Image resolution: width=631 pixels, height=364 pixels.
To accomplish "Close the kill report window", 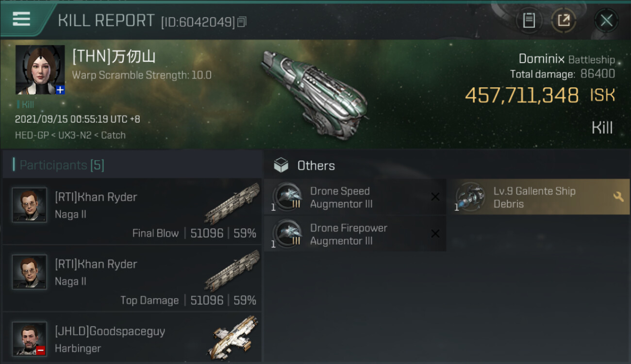I will (606, 20).
